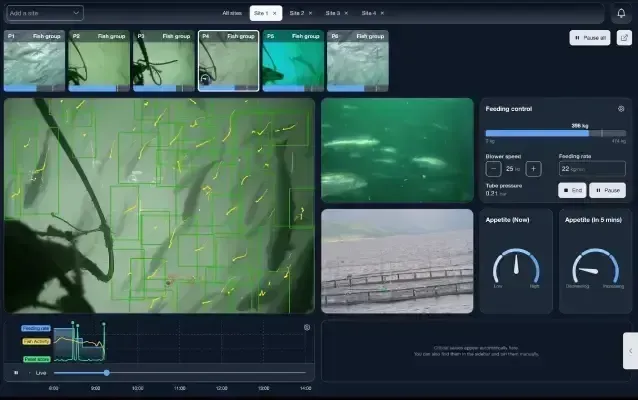
Task: Toggle the Feeding rate chart legend
Action: click(x=36, y=328)
